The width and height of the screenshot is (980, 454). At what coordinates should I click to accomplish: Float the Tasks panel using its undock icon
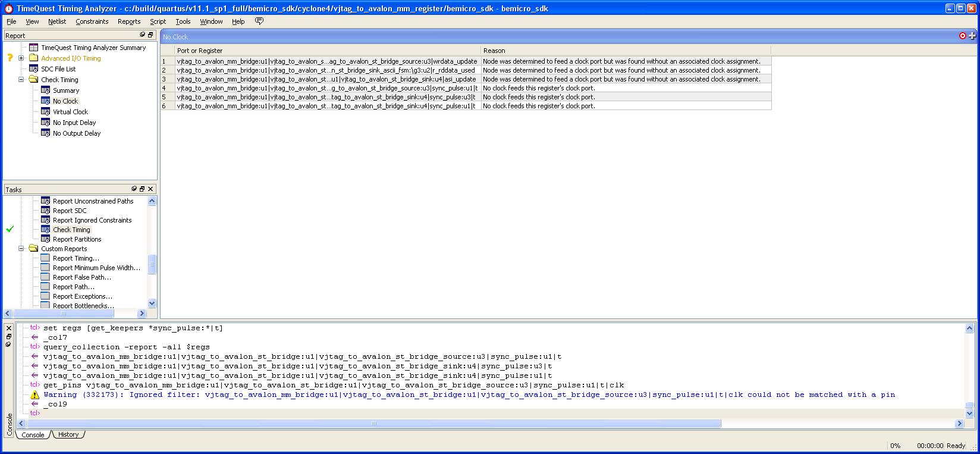tap(142, 189)
